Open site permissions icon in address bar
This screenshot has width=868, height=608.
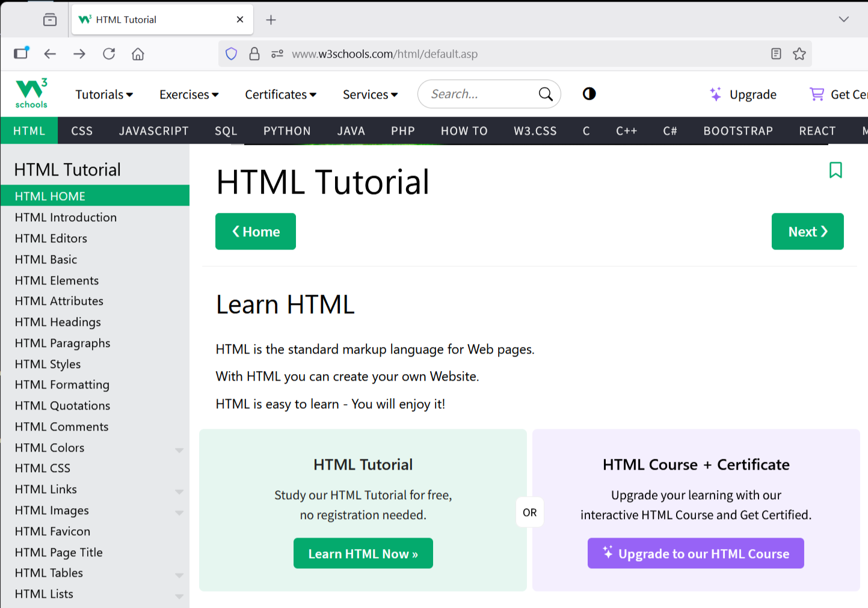point(277,54)
